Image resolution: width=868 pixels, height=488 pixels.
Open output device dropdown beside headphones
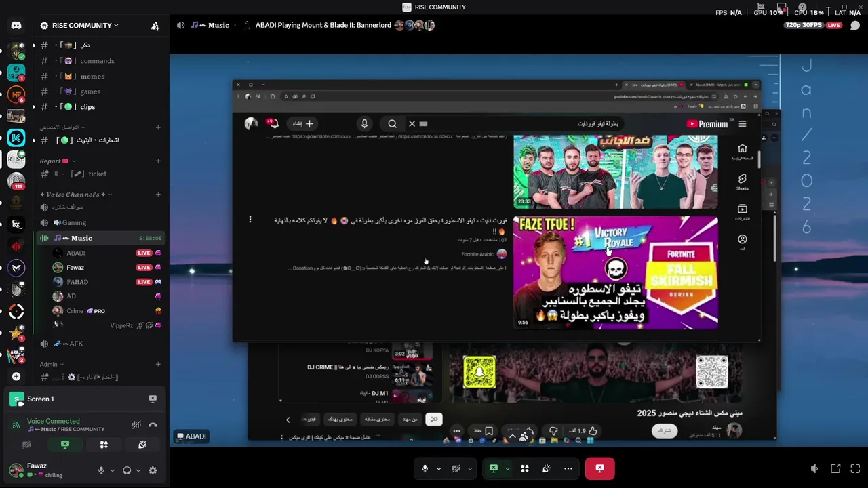coord(138,470)
